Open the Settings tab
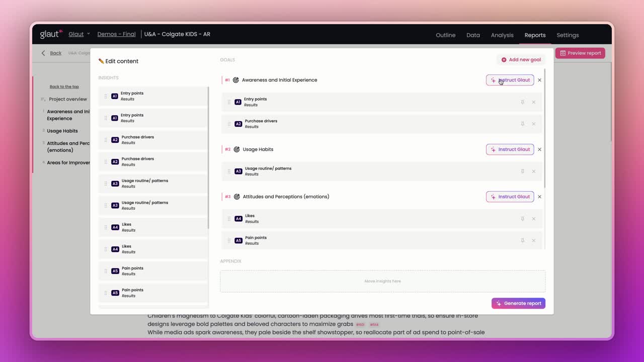Image resolution: width=644 pixels, height=362 pixels. (x=568, y=35)
